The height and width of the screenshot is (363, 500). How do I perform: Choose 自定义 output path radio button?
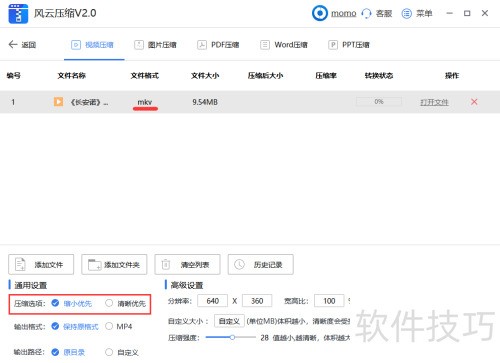(x=109, y=352)
